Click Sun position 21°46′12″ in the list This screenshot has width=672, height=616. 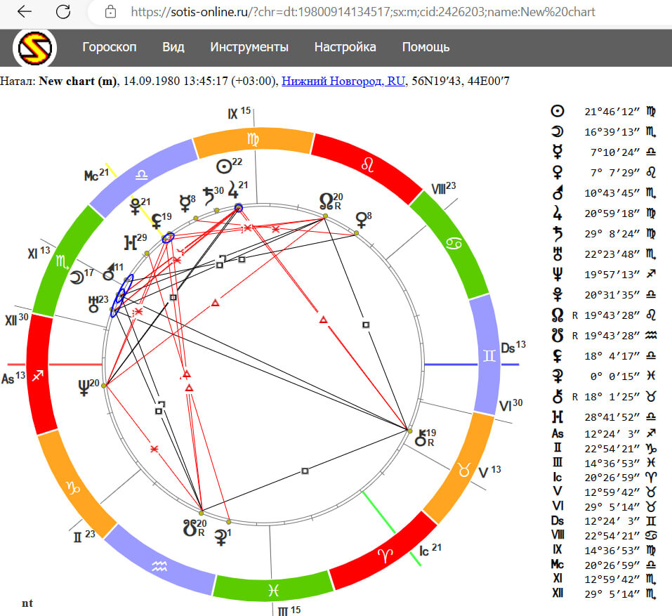click(x=612, y=112)
